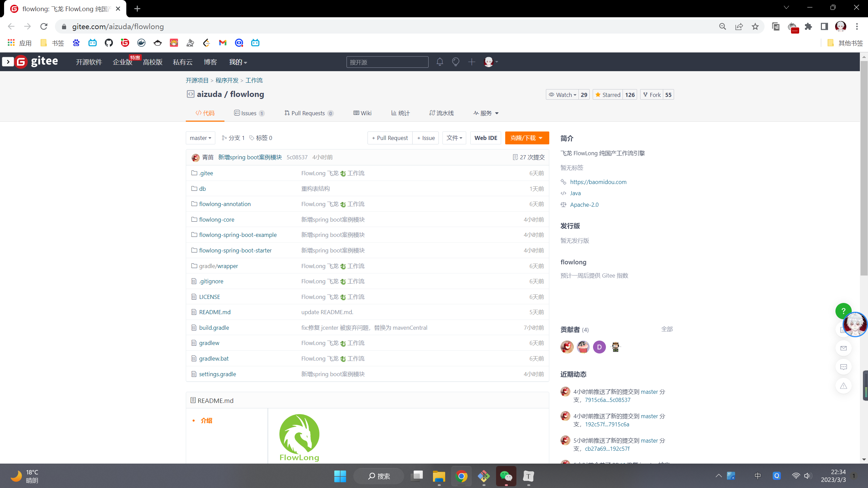Open the user avatar menu in Gitee header
The width and height of the screenshot is (868, 488).
491,62
